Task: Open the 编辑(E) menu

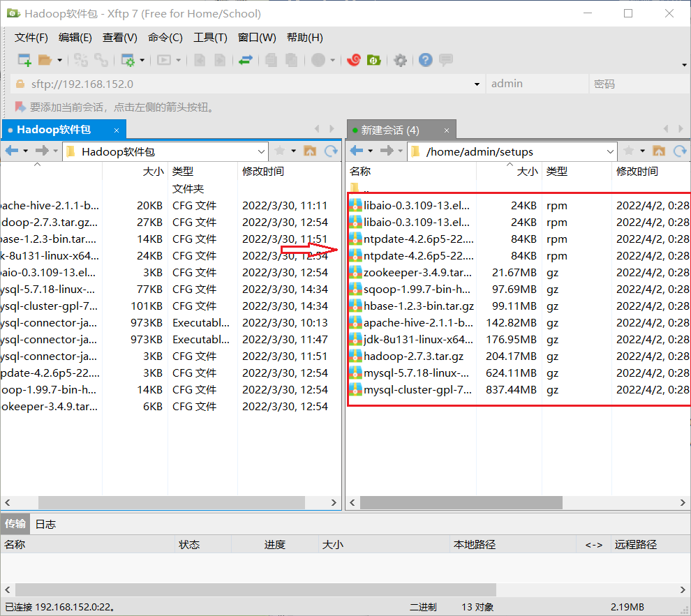Action: [x=75, y=38]
